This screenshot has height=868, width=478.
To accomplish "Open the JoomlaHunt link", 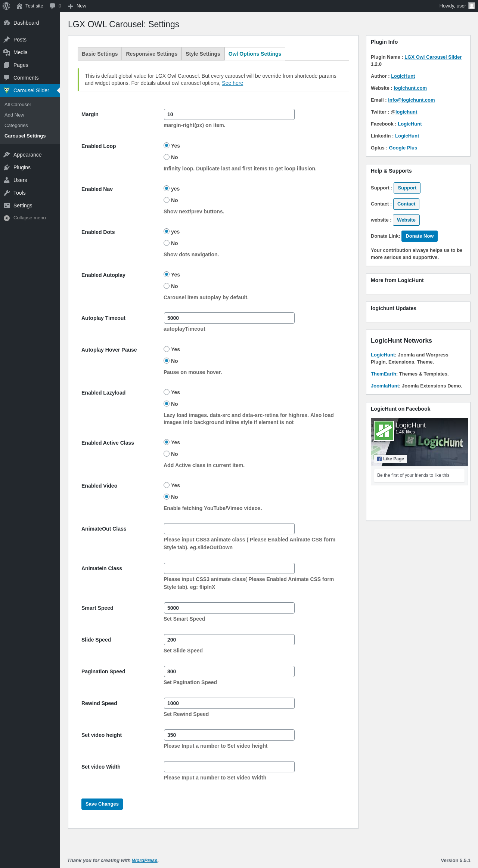I will pos(385,386).
